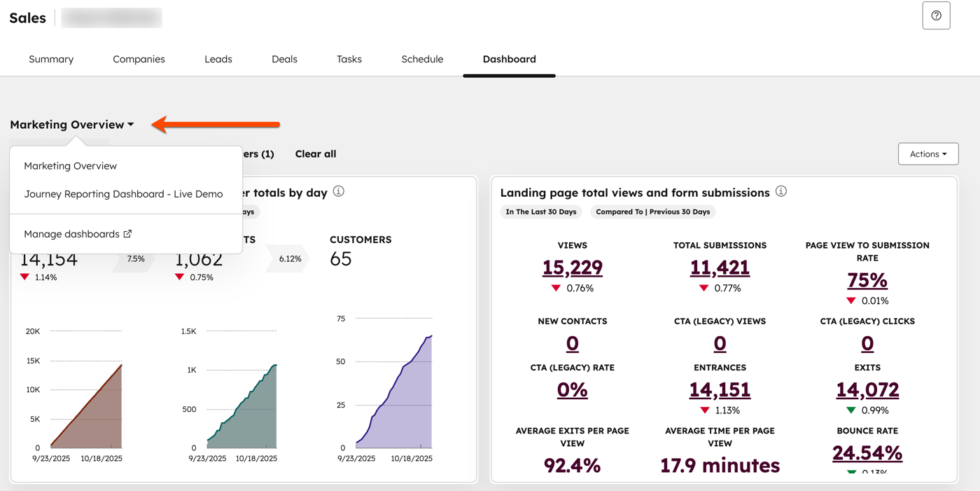
Task: Open the help icon in the top right corner
Action: (936, 15)
